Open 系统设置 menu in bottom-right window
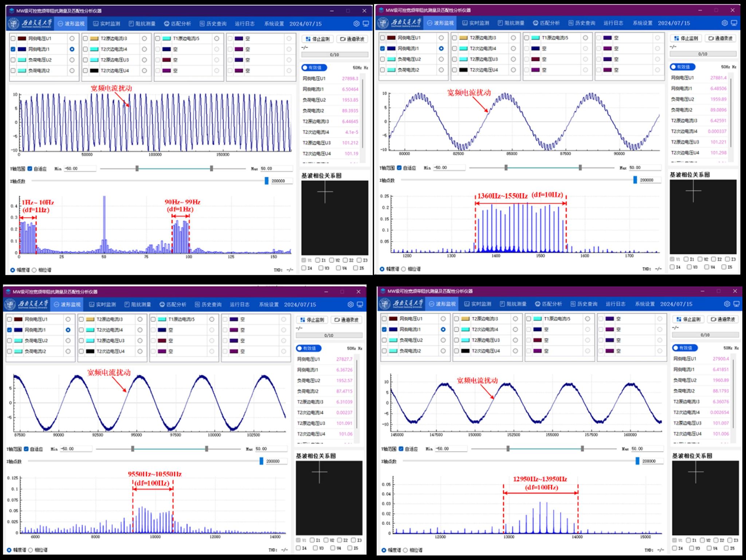The height and width of the screenshot is (560, 746). coord(645,304)
